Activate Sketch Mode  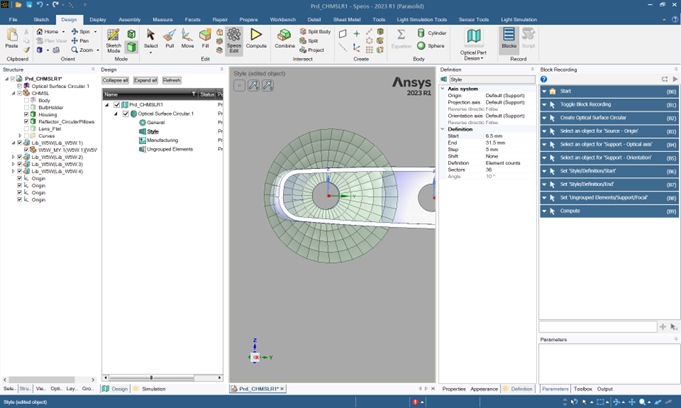pyautogui.click(x=113, y=40)
